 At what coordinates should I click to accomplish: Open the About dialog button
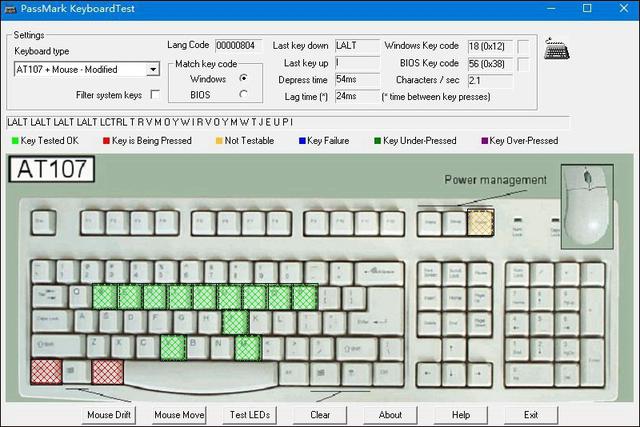390,415
